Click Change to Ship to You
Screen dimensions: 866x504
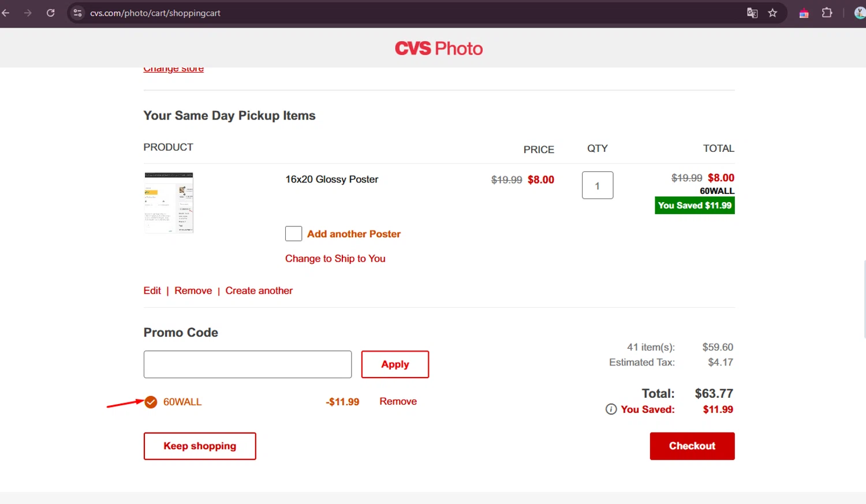pos(335,259)
